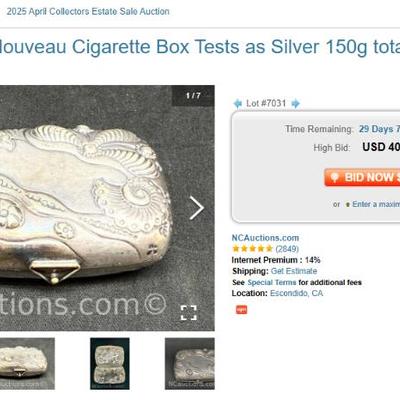Open the Enter a maximum bid link
The image size is (400, 400).
(376, 204)
